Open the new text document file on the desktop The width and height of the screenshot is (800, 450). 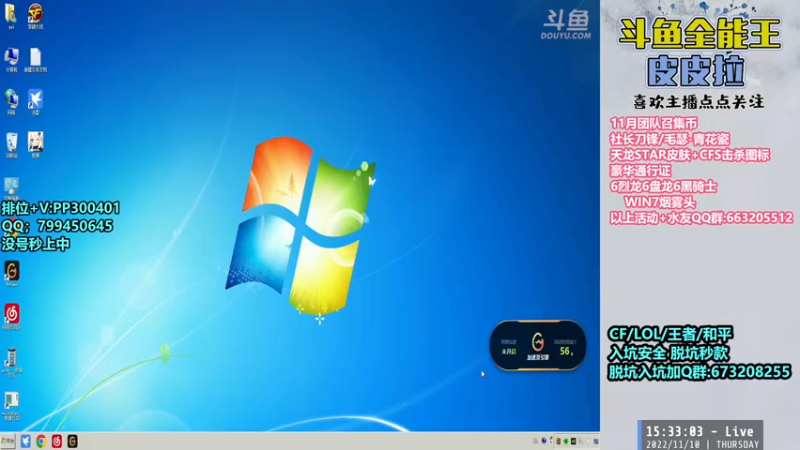point(35,59)
